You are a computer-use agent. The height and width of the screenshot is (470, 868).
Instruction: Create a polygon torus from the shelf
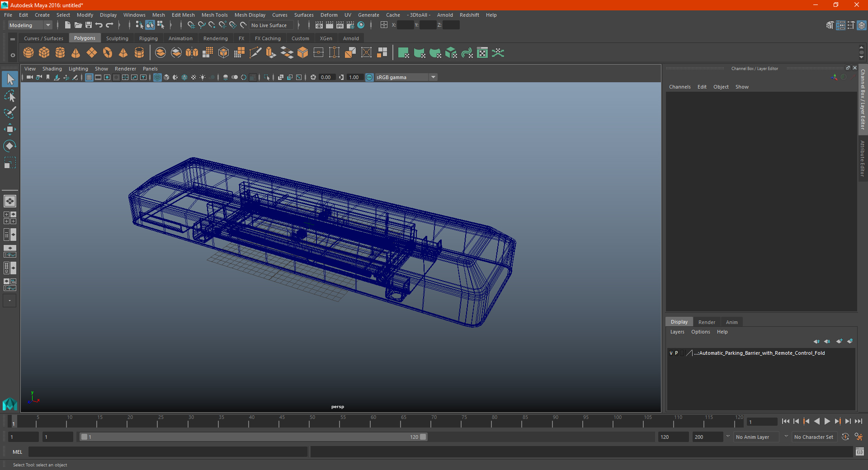pyautogui.click(x=108, y=53)
